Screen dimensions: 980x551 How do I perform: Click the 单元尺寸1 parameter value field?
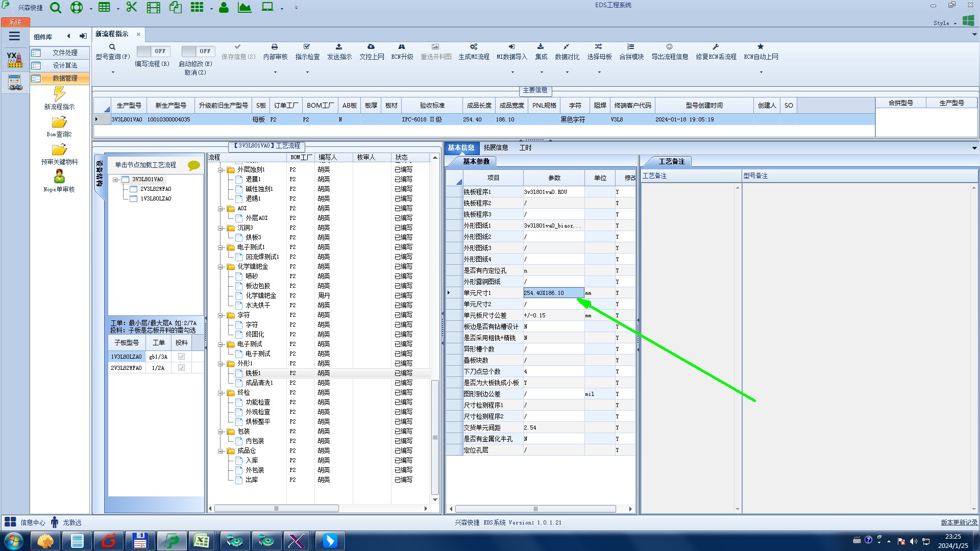click(x=553, y=293)
